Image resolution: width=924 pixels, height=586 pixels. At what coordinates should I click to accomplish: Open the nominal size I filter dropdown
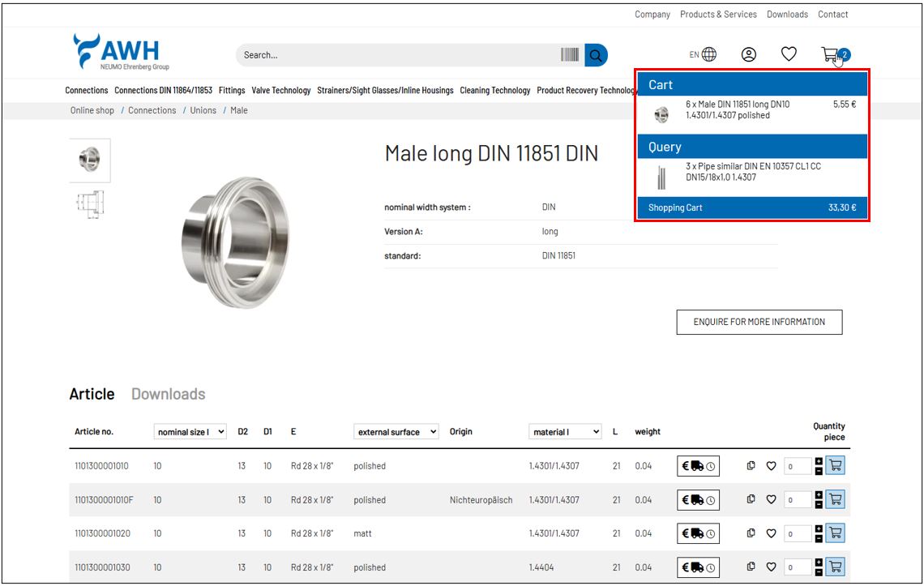[x=190, y=432]
